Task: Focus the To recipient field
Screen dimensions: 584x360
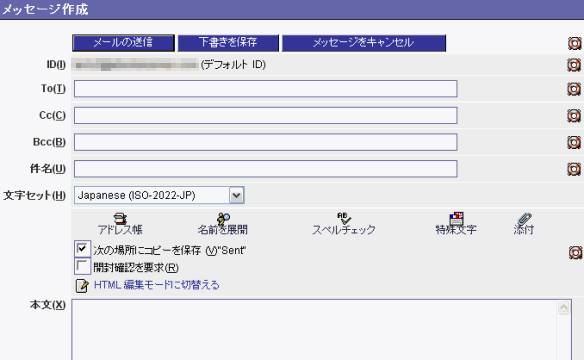Action: 266,89
